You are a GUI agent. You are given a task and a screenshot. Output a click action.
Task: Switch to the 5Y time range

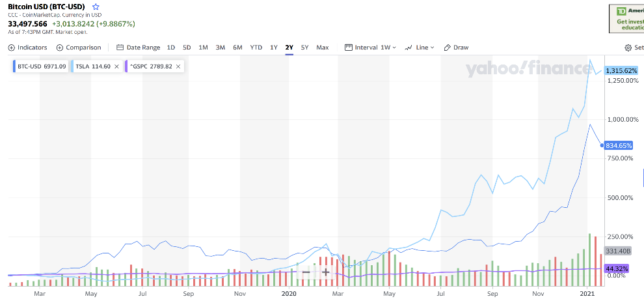click(x=304, y=48)
